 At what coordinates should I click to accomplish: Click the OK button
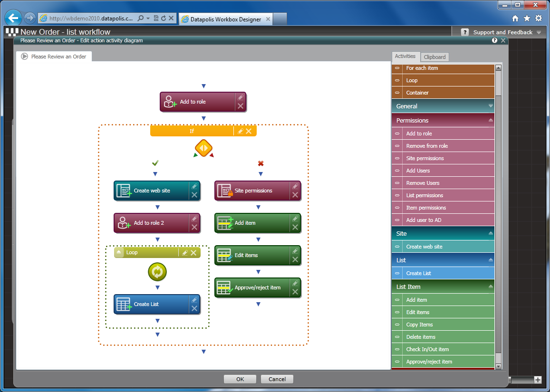pyautogui.click(x=240, y=379)
